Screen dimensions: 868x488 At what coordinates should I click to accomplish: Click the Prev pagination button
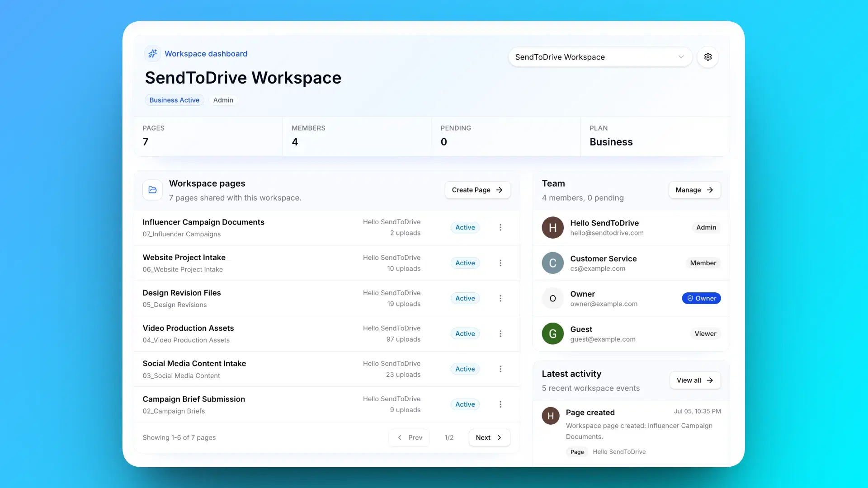tap(410, 437)
